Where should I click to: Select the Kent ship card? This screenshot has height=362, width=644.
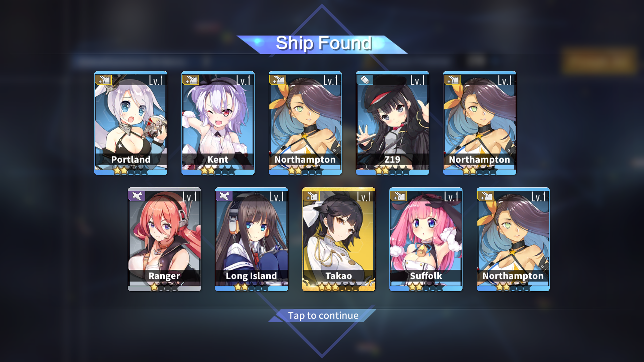point(218,123)
